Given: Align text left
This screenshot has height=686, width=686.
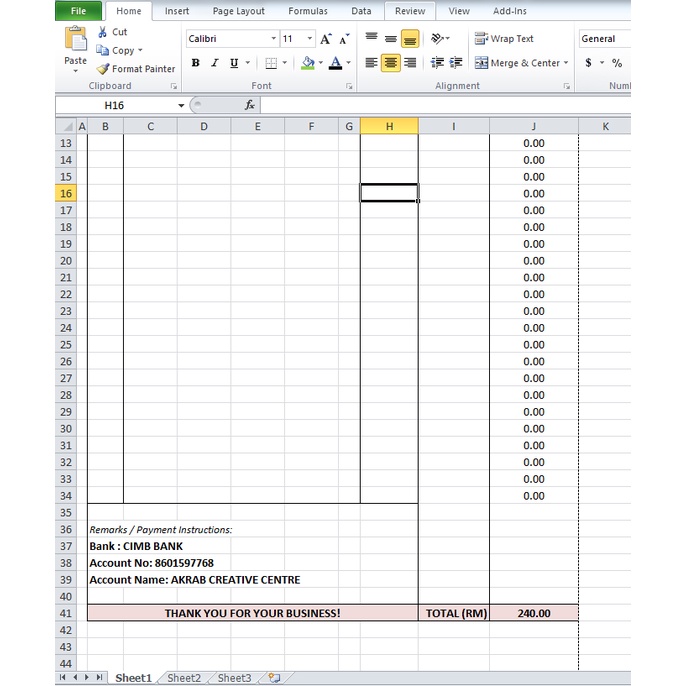Looking at the screenshot, I should pos(371,63).
